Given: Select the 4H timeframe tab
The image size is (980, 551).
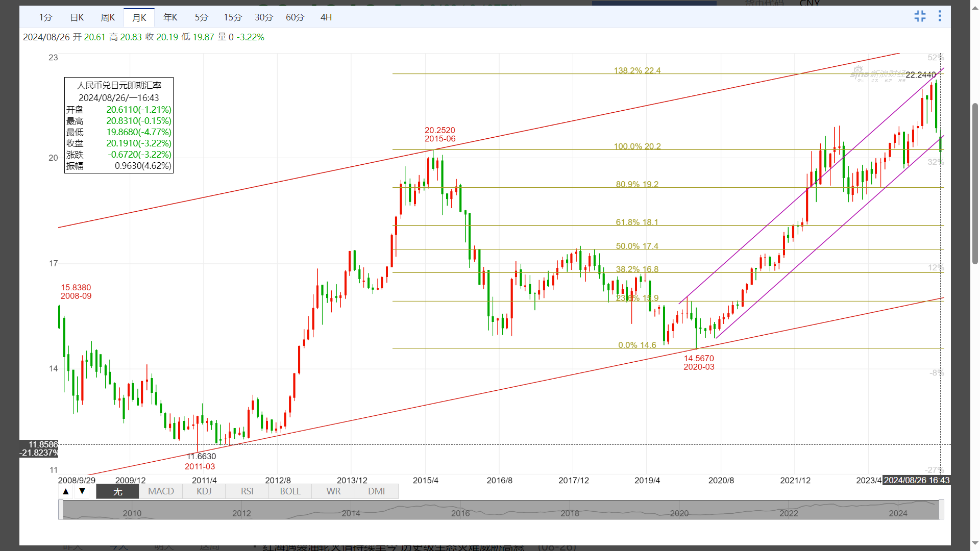Looking at the screenshot, I should [x=326, y=17].
